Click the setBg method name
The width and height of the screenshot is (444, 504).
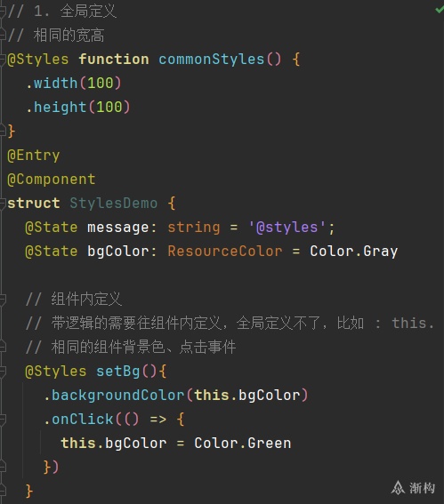pos(117,372)
